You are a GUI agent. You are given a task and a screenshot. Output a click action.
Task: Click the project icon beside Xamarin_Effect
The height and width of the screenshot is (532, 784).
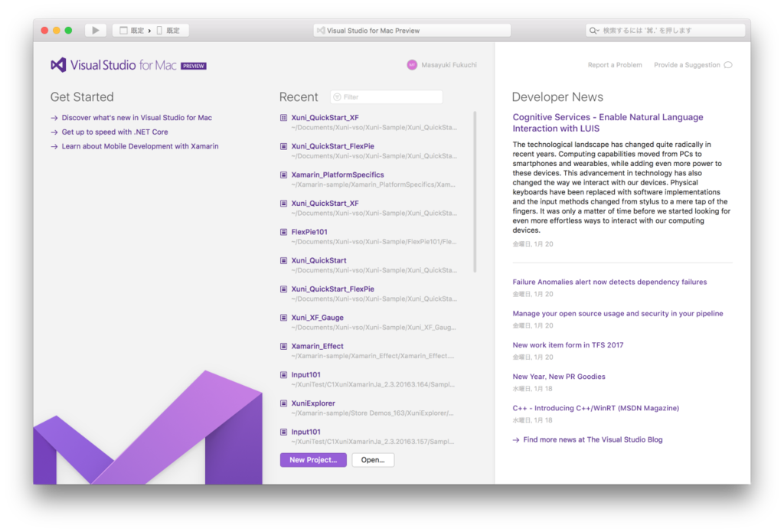point(283,346)
